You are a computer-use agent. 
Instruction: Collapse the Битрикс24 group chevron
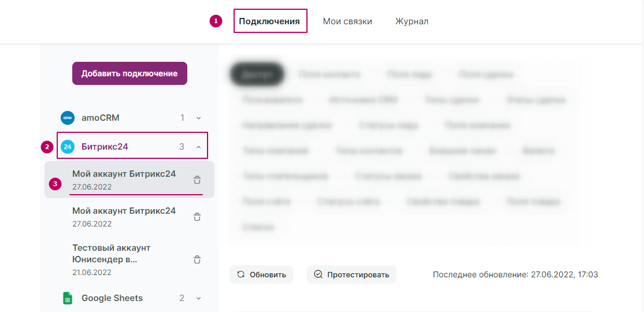[x=198, y=147]
